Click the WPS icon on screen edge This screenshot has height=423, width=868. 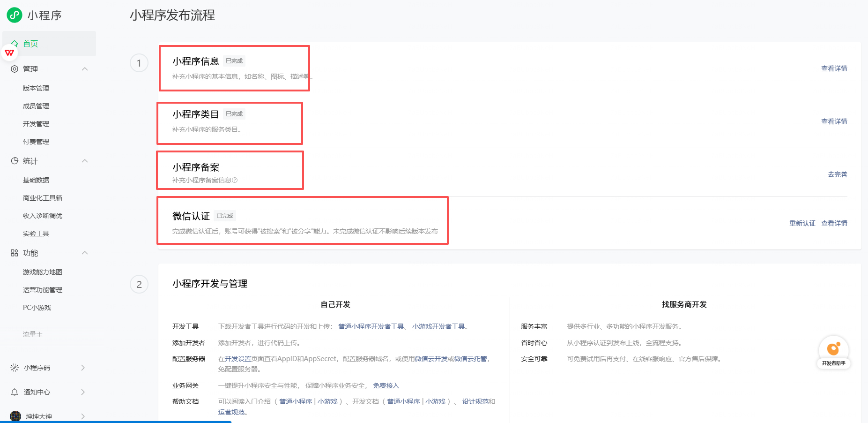[9, 53]
